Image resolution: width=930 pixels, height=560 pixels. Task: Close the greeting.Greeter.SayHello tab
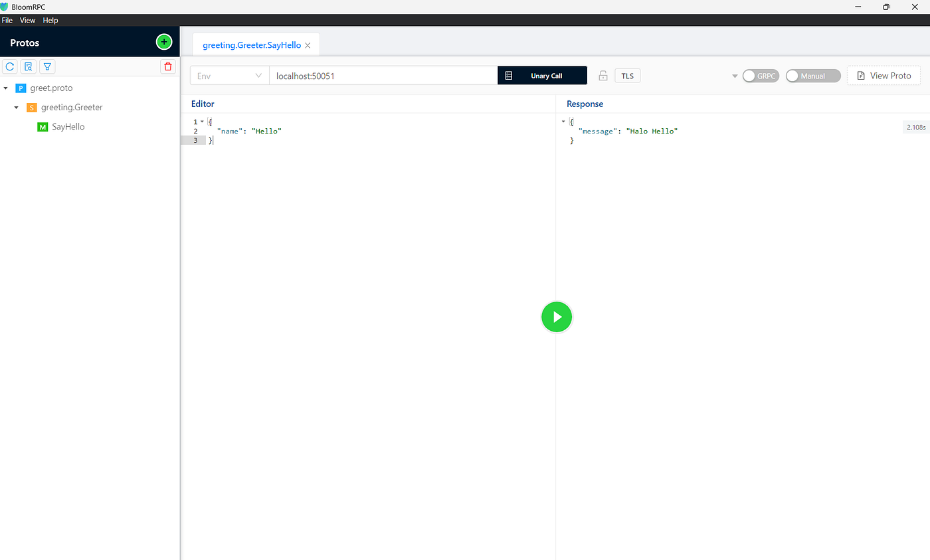pyautogui.click(x=308, y=45)
